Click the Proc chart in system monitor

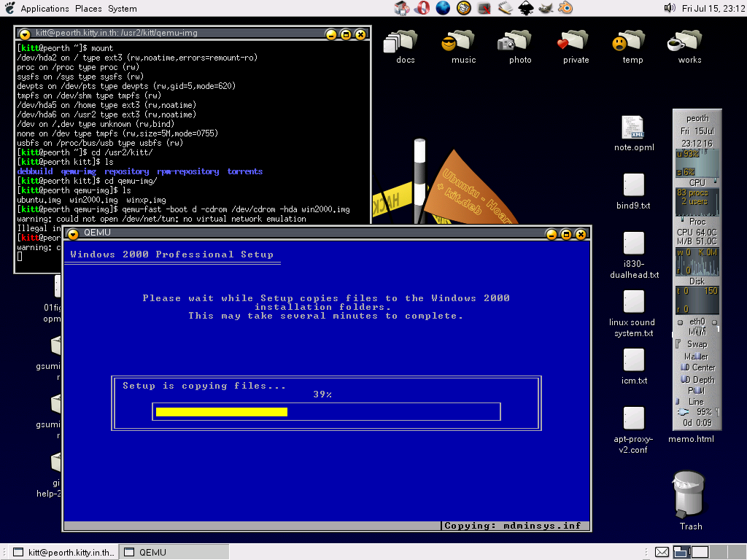(697, 202)
